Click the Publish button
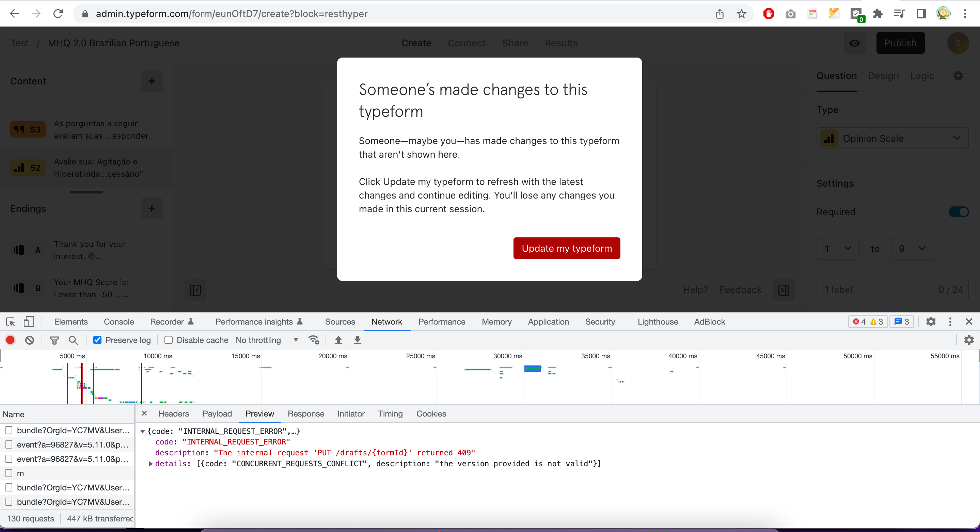980x532 pixels. click(900, 43)
